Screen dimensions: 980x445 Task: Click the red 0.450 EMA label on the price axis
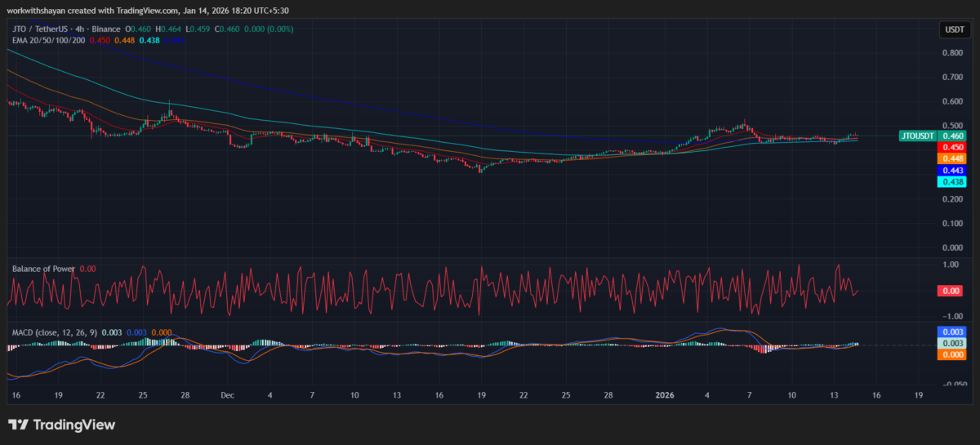tap(953, 147)
